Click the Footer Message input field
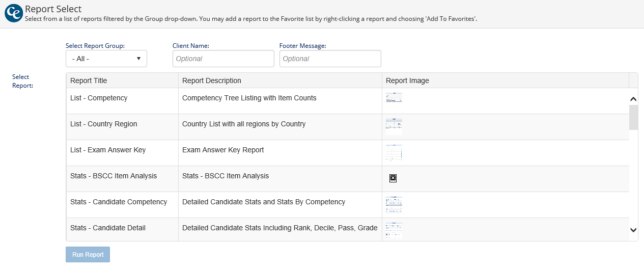This screenshot has width=644, height=269. (330, 59)
